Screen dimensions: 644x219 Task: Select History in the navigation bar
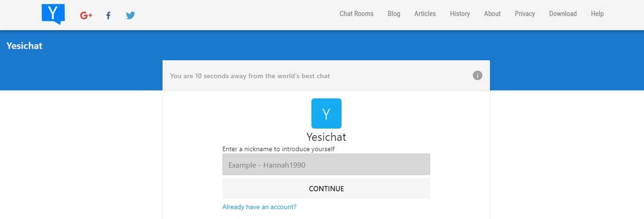coord(460,14)
